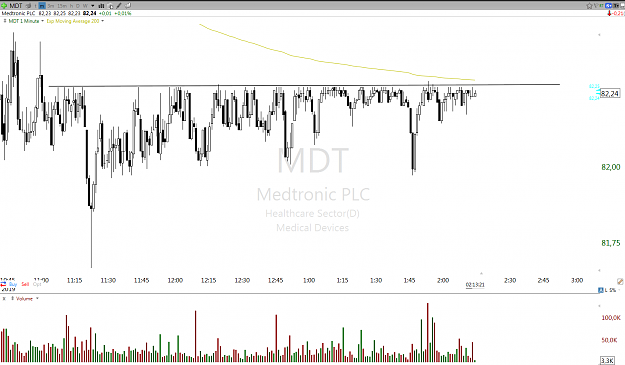Open the timeframe dropdown arrow
This screenshot has height=365, width=625.
[x=92, y=6]
